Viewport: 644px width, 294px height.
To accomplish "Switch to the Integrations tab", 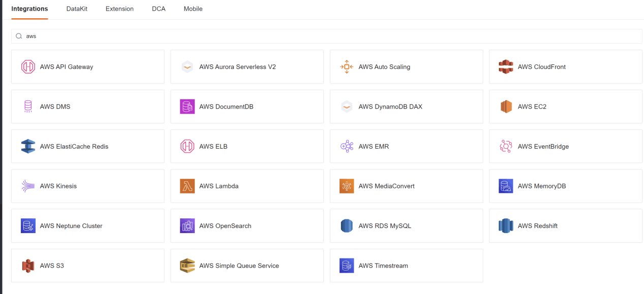I will pos(29,9).
